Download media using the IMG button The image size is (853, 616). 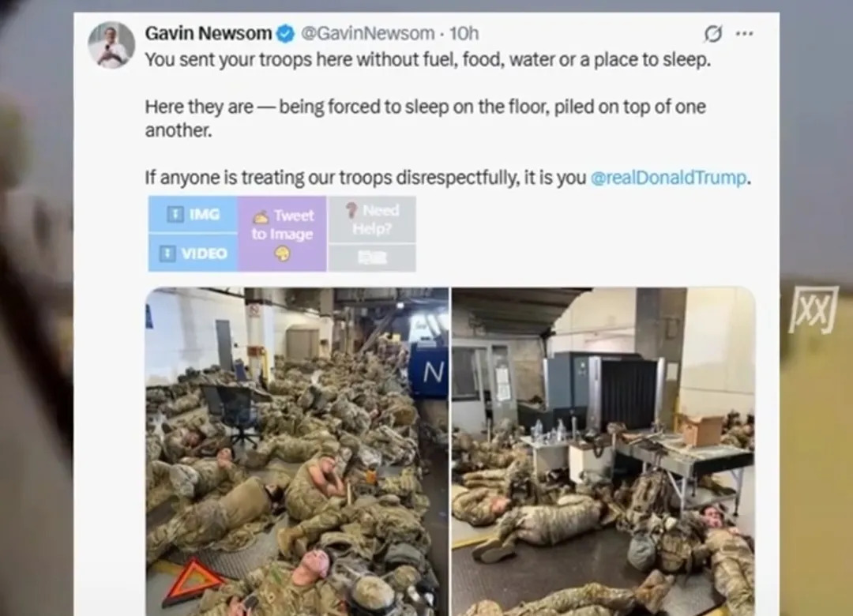pyautogui.click(x=193, y=214)
